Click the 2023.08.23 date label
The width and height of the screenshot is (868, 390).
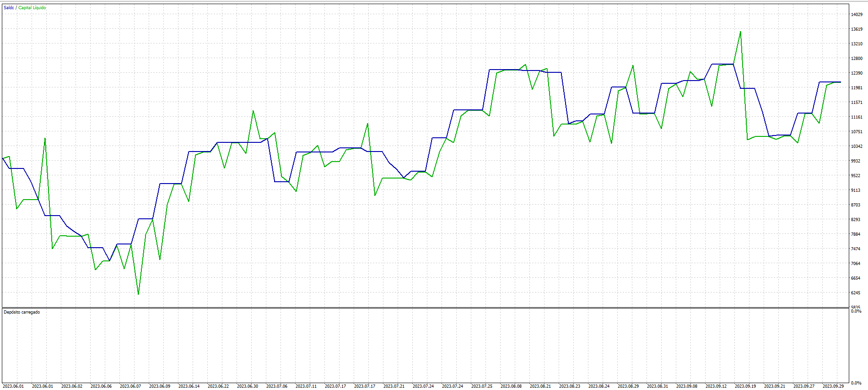pyautogui.click(x=570, y=386)
